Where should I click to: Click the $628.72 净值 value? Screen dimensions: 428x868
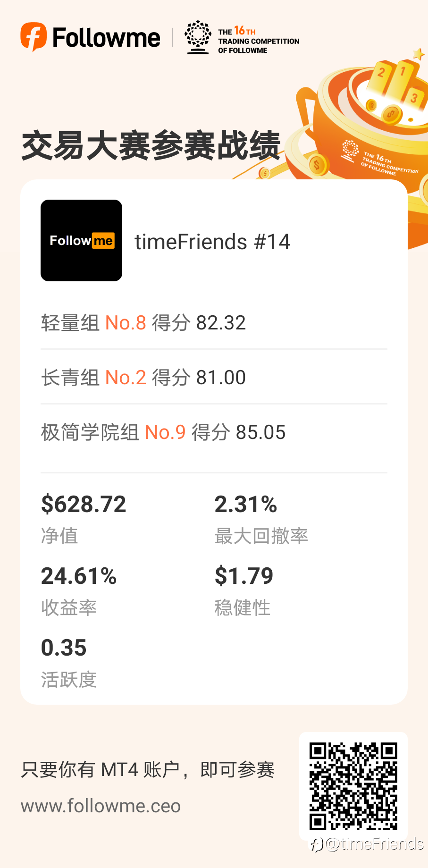pos(84,504)
